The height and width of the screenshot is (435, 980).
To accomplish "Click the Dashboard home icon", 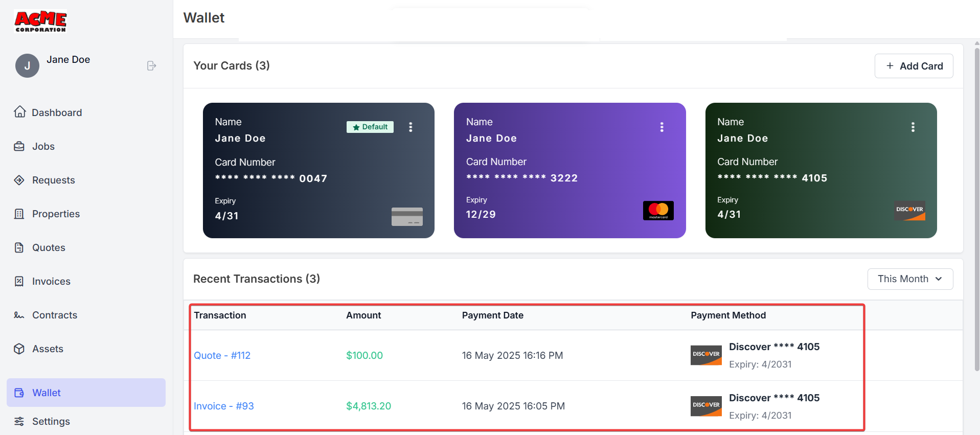I will coord(19,112).
